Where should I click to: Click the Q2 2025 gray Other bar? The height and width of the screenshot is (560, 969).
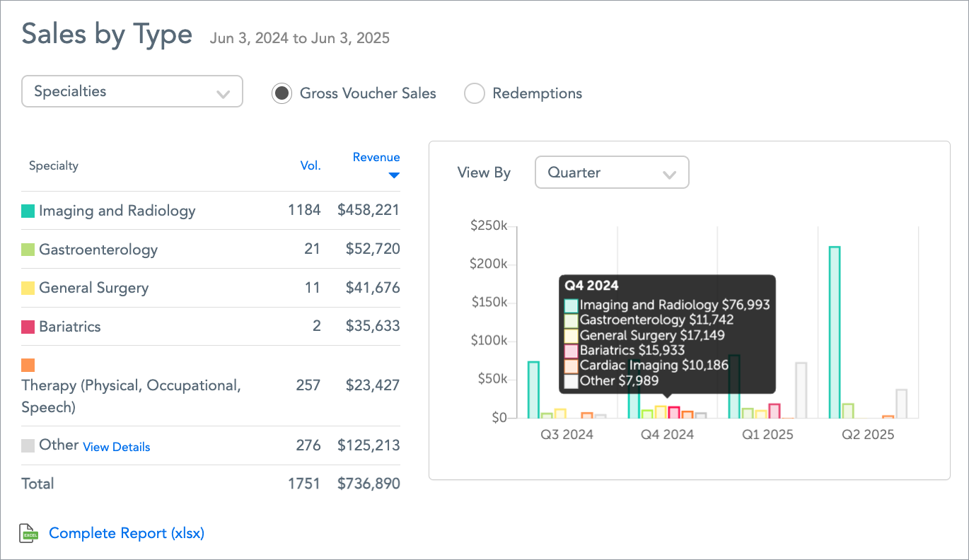901,404
